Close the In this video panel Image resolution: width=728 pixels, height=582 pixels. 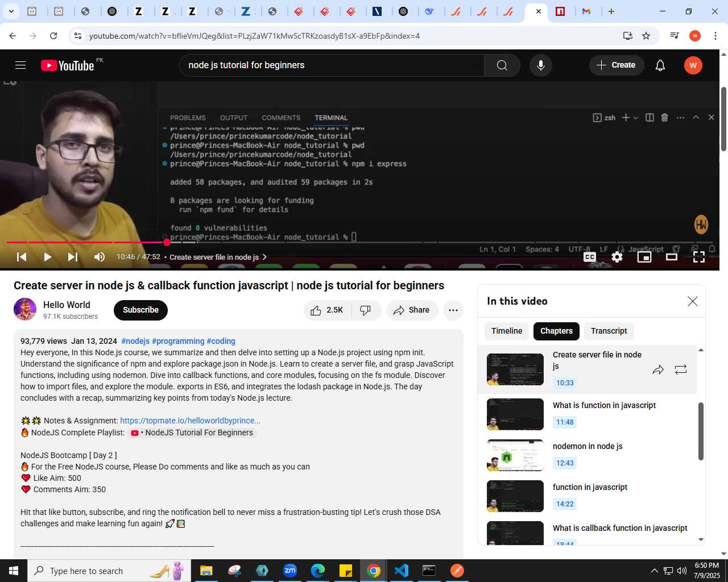(x=692, y=301)
